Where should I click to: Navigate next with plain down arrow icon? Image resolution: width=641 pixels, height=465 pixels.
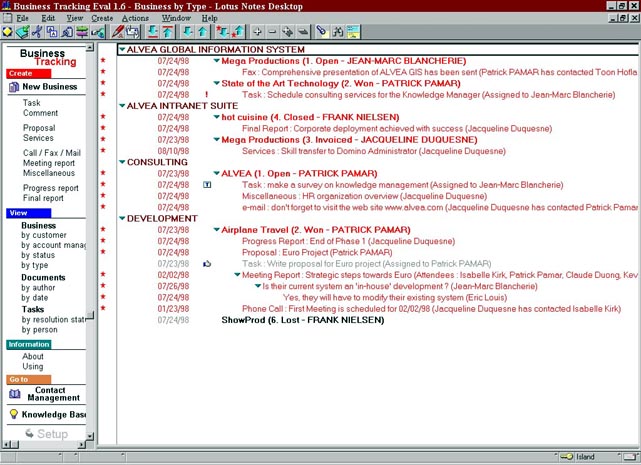pos(188,31)
